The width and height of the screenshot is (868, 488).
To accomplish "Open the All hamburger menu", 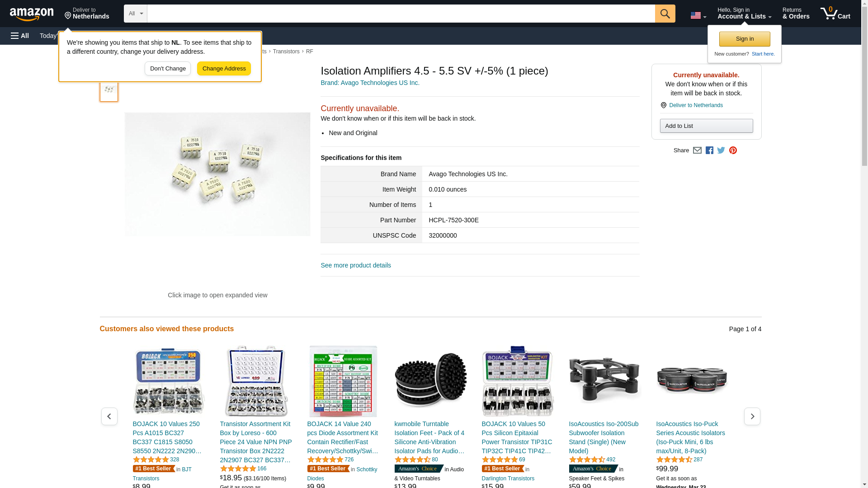I will point(20,36).
